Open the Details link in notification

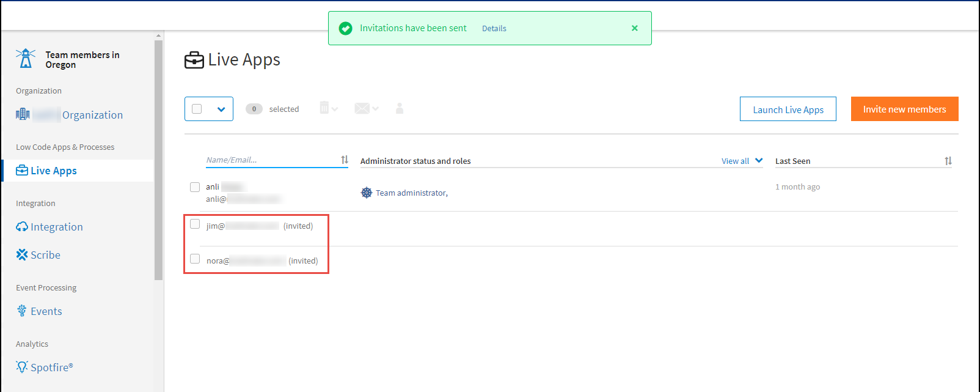(494, 29)
